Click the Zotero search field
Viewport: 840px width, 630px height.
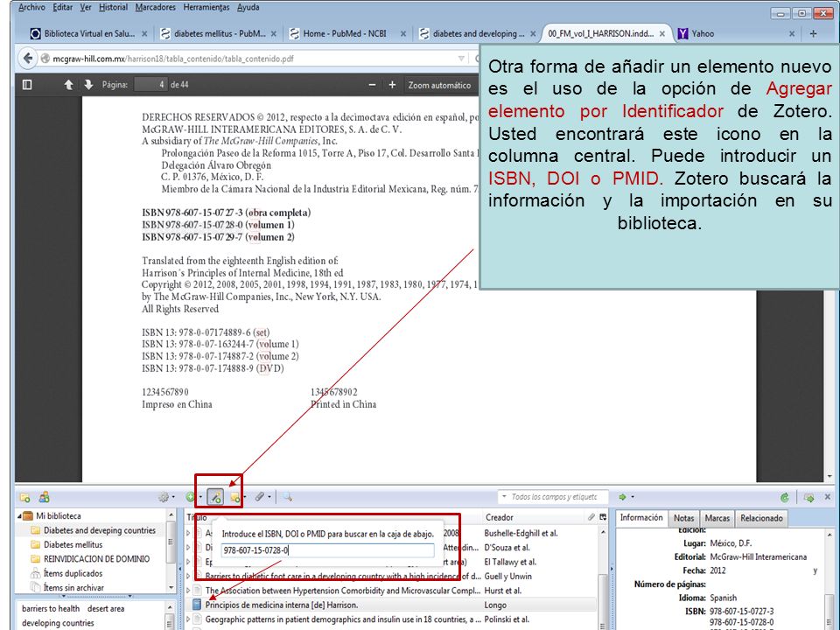pos(553,497)
